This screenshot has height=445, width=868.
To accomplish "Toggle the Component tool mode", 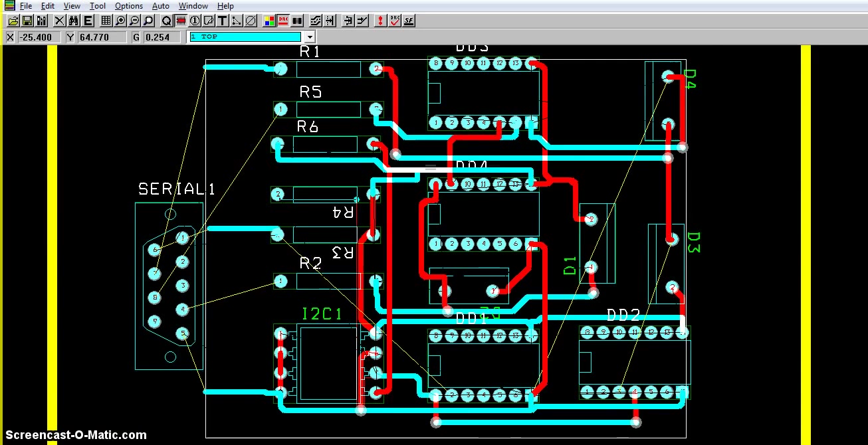I will coord(180,21).
